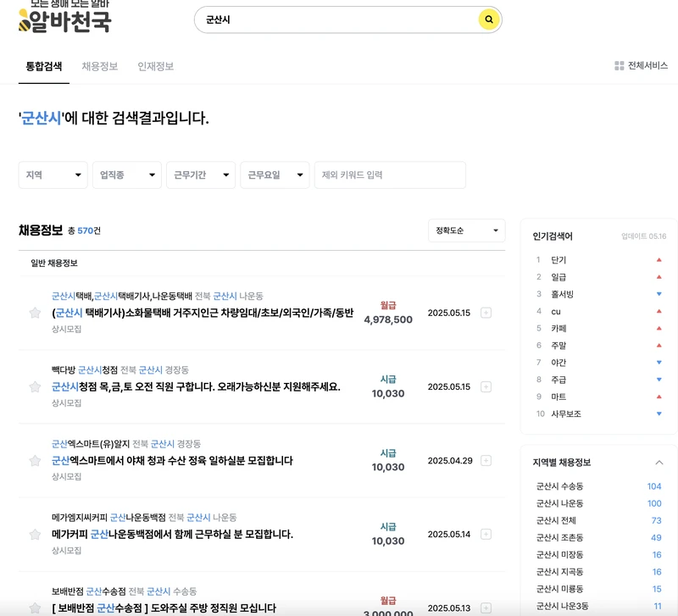Select popular keyword 단기
Viewport: 678px width, 616px height.
pos(559,260)
